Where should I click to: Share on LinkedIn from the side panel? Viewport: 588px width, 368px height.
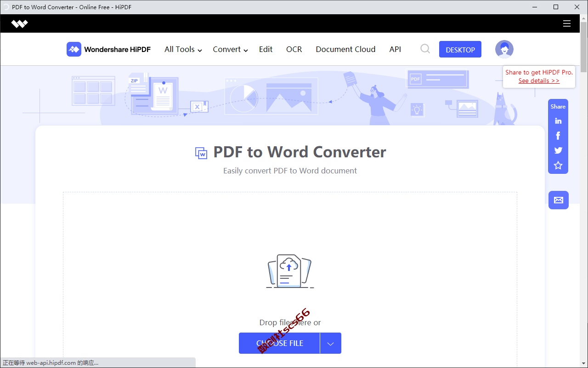pos(558,121)
